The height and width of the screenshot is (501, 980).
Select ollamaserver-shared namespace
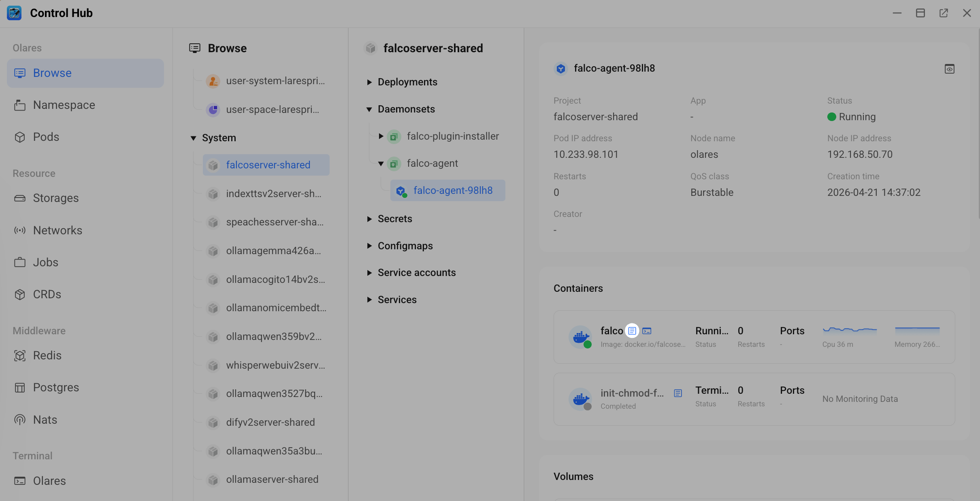click(x=272, y=480)
